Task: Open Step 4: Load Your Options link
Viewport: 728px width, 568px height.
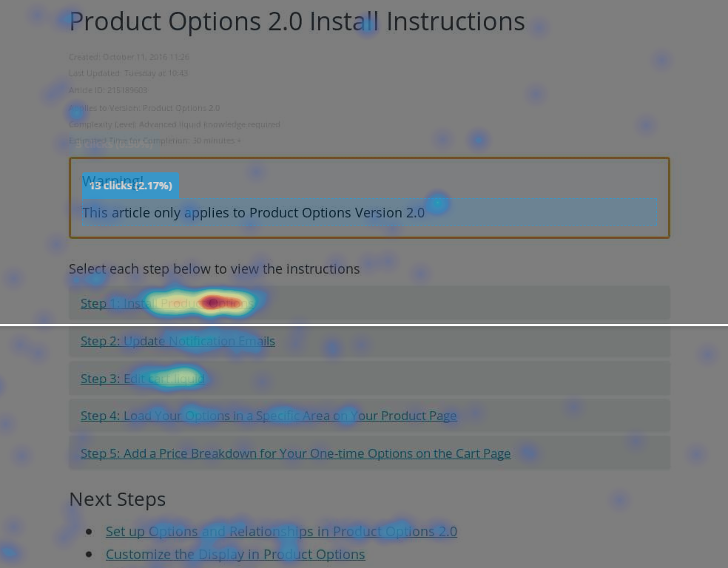Action: pyautogui.click(x=269, y=416)
